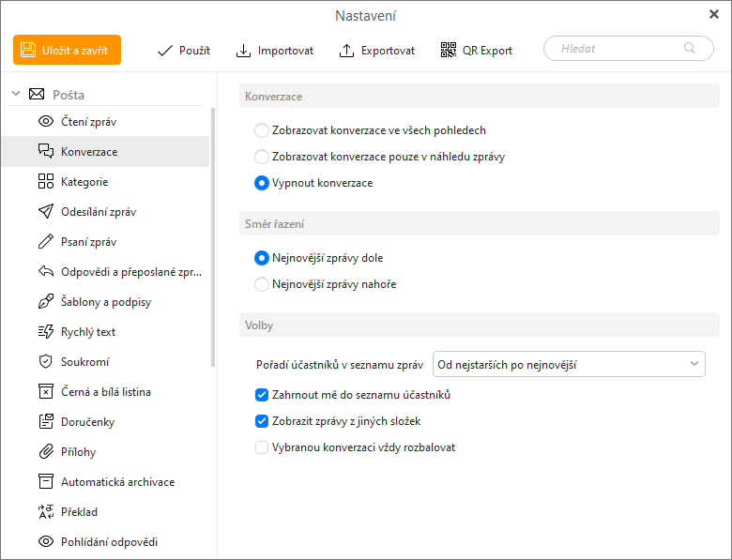Go to Automatická archivace section
Viewport: 732px width, 560px height.
(117, 482)
